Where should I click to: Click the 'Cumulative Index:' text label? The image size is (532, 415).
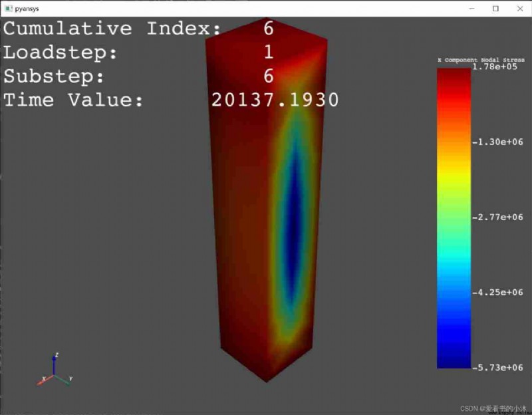click(112, 29)
